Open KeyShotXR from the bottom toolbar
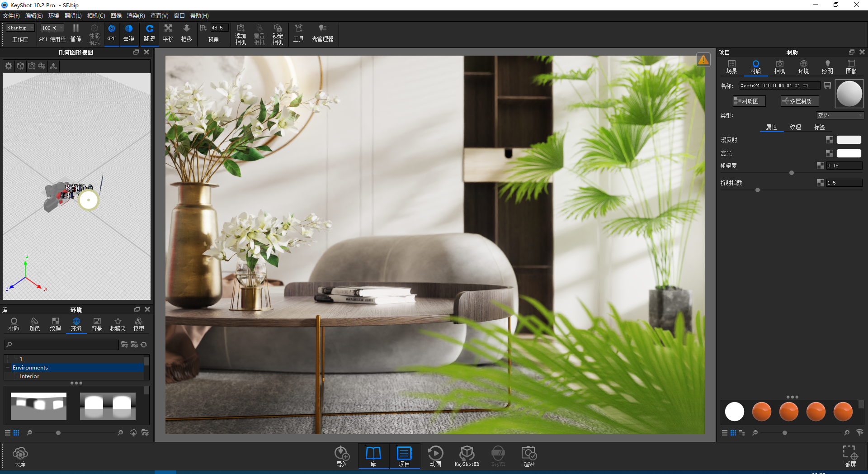868x474 pixels. [467, 455]
